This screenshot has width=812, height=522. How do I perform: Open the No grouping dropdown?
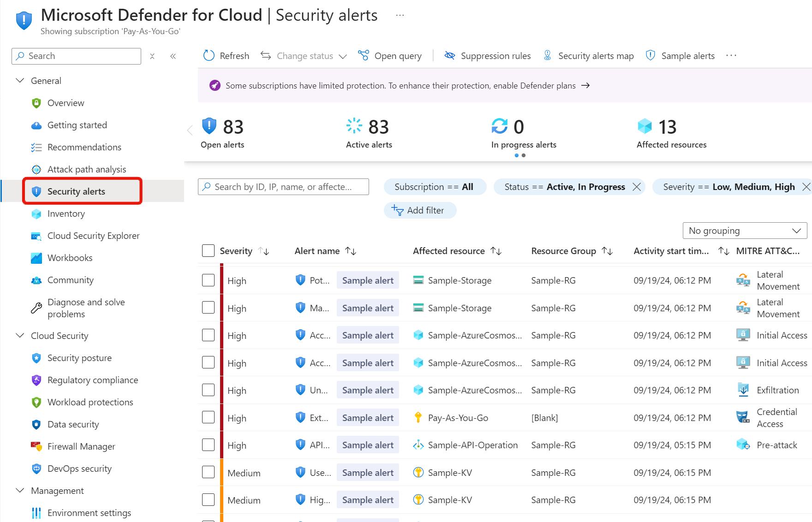pos(745,231)
